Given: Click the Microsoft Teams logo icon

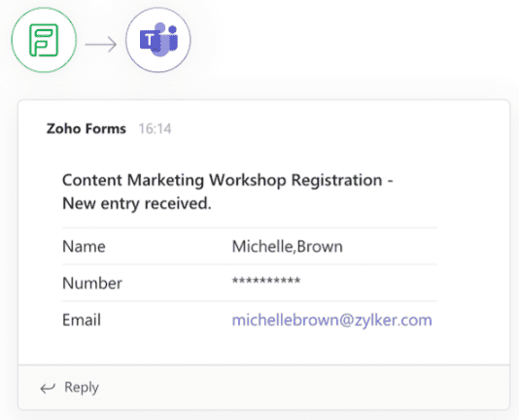Looking at the screenshot, I should click(158, 40).
